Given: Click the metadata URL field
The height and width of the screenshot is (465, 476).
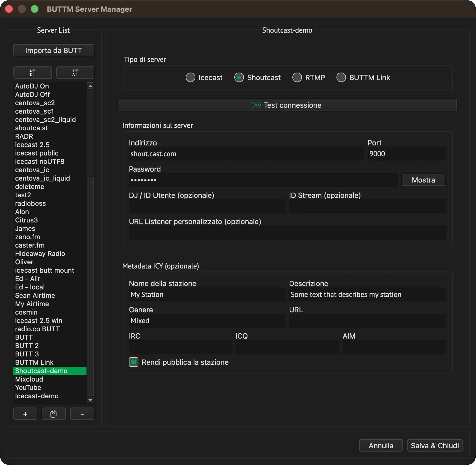Looking at the screenshot, I should [x=367, y=321].
